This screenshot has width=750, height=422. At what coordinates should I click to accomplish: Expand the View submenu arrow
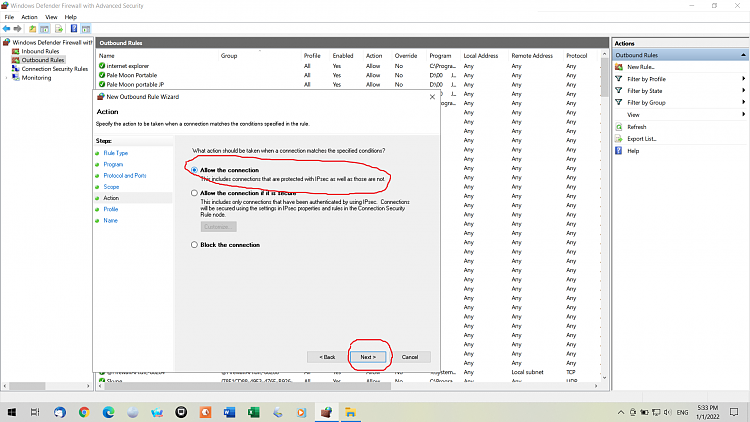tap(743, 114)
